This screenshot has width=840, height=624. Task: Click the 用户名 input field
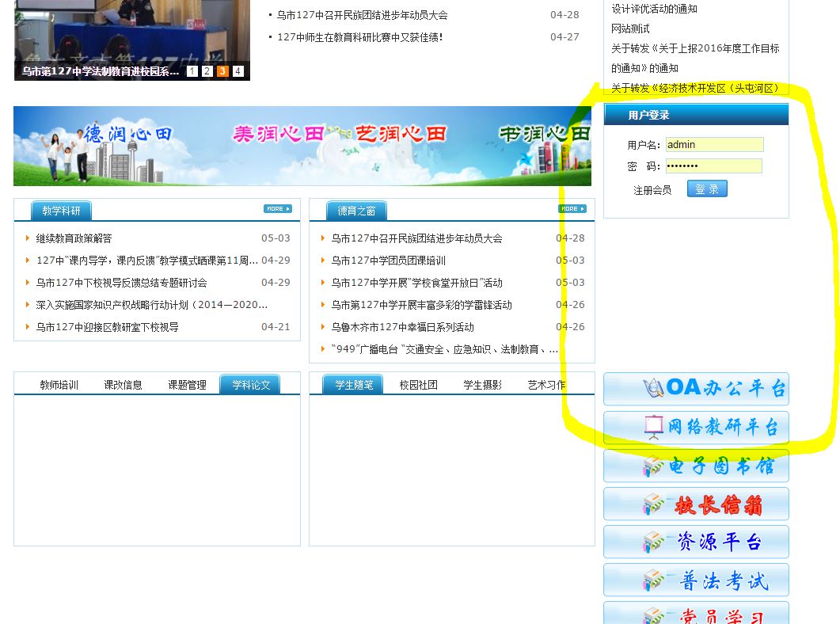click(x=713, y=145)
